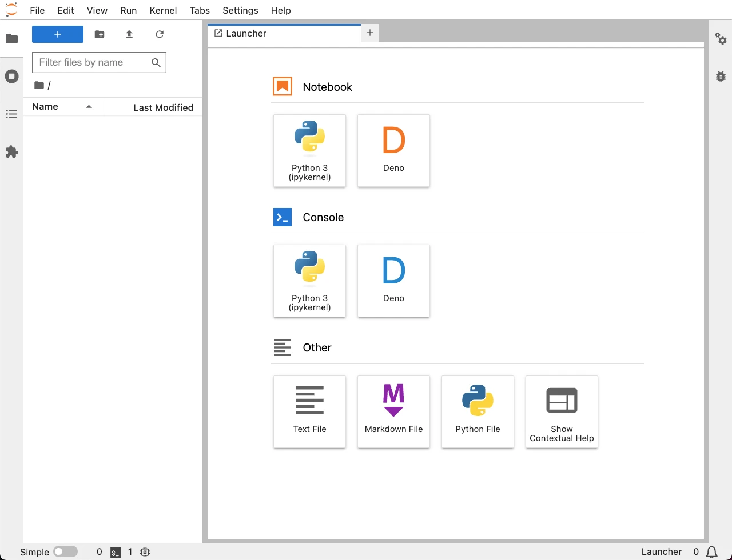Open Show Contextual Help card
Viewport: 732px width, 560px height.
coord(562,412)
